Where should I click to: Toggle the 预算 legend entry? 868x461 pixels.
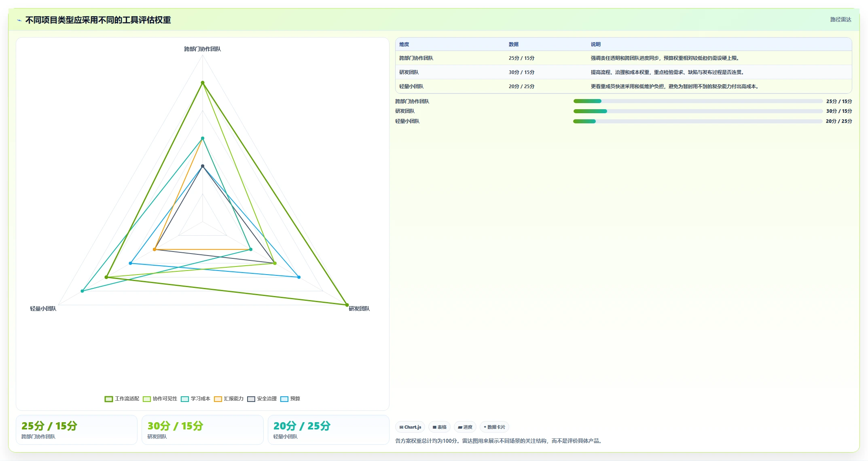coord(290,399)
